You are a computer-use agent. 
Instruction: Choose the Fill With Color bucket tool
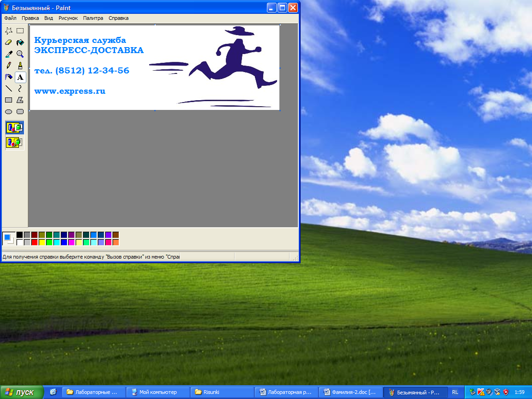click(20, 42)
